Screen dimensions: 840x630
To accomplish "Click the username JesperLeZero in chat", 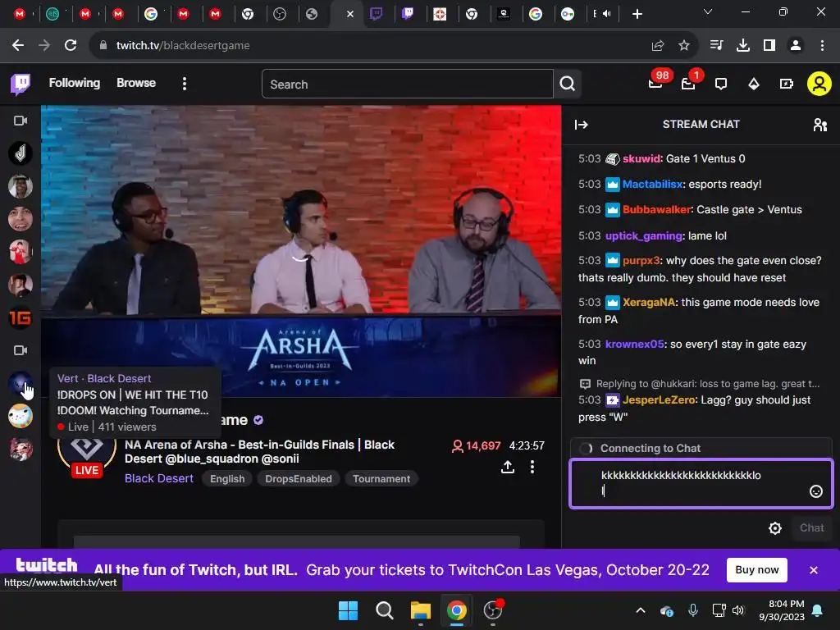I will click(660, 399).
